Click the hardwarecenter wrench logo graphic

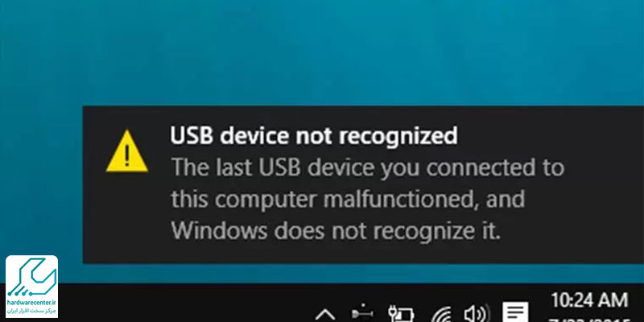31,279
